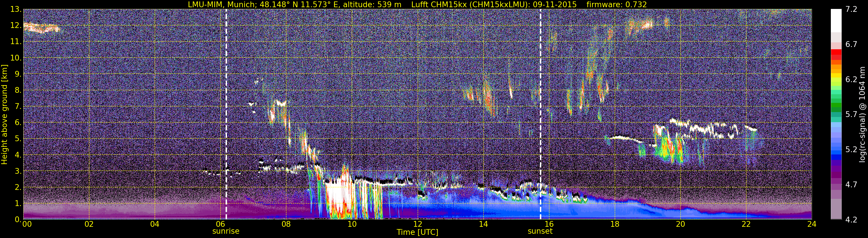Click the 'sunrise' label under the time axis
The image size is (868, 238).
226,231
